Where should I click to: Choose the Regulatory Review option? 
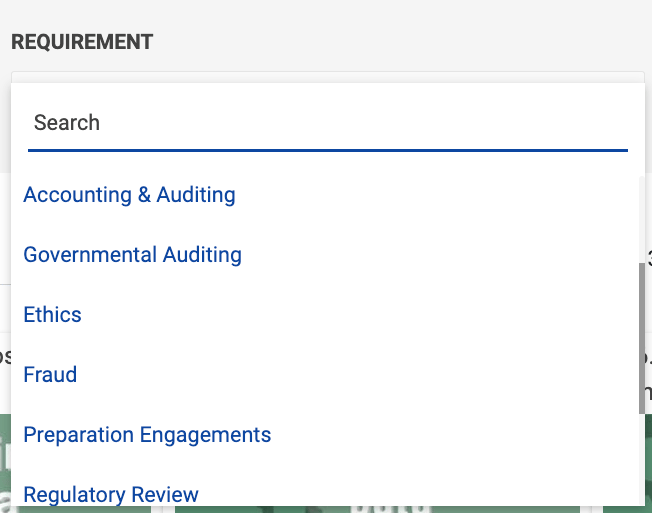point(111,494)
